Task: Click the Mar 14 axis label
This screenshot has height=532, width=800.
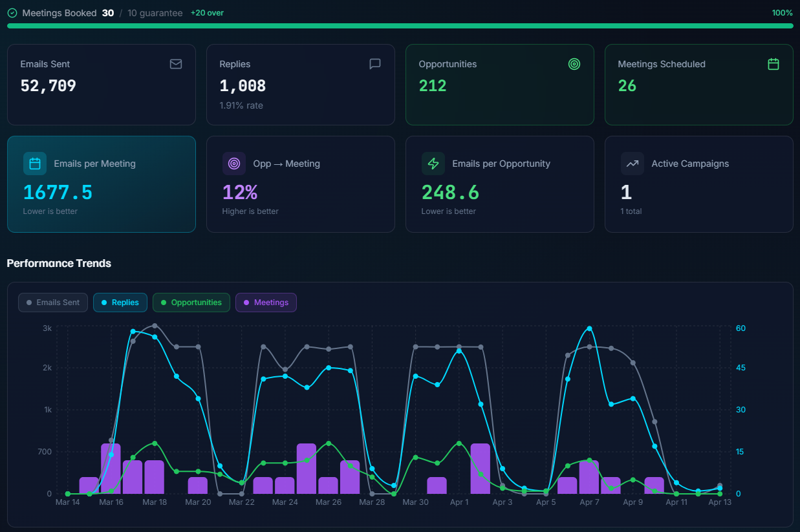Action: (68, 502)
